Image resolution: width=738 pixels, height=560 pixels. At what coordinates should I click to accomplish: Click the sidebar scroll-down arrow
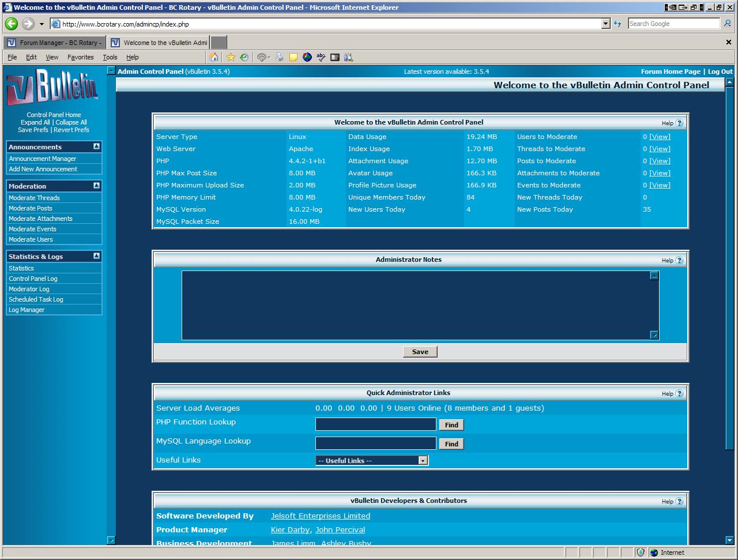tap(111, 540)
